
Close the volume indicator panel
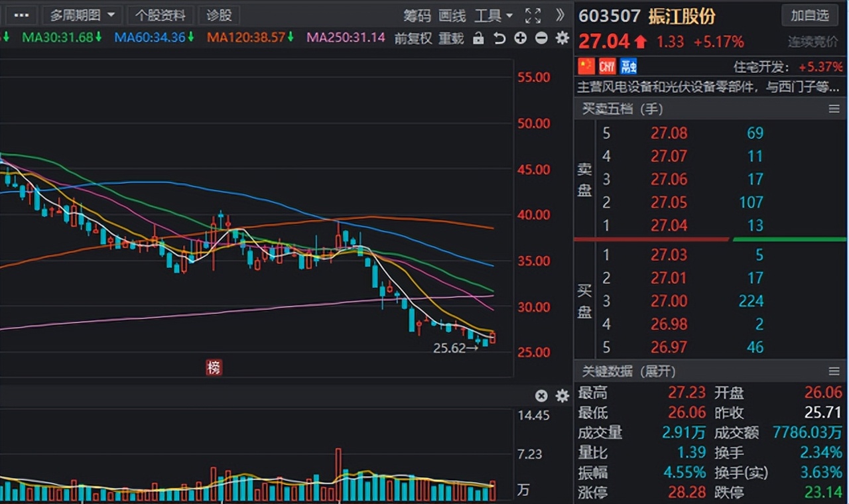[541, 396]
